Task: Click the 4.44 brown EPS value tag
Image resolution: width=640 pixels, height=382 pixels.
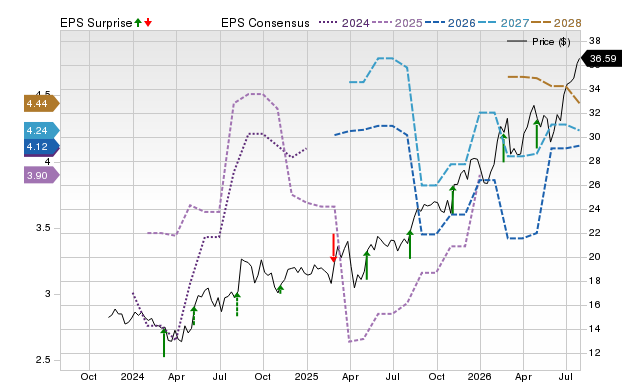Action: point(42,104)
